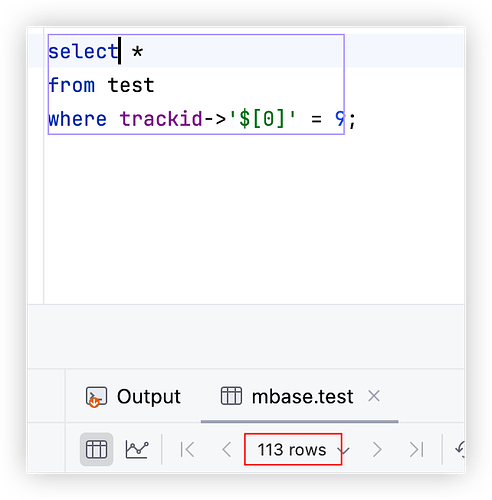Click the reload data icon

(x=460, y=449)
